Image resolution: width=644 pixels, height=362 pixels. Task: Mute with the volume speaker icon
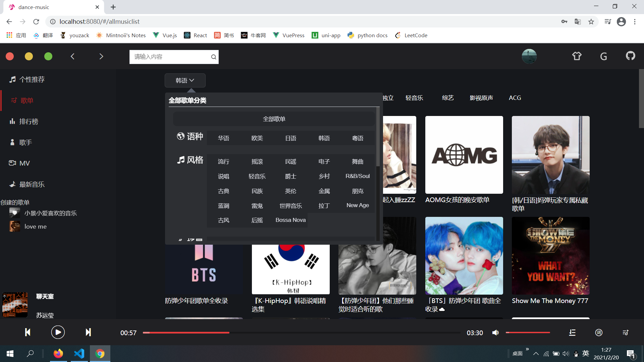tap(495, 333)
